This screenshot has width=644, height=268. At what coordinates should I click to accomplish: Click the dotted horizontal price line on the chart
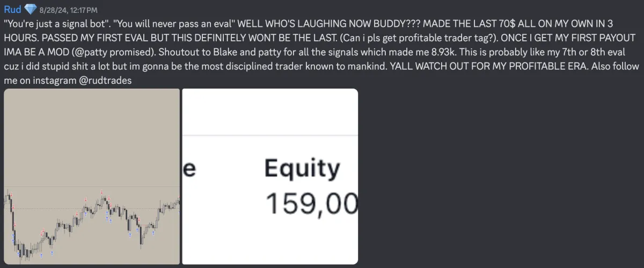tap(92, 208)
